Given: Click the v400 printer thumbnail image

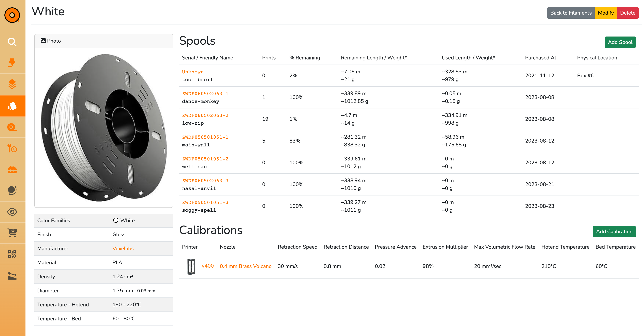Looking at the screenshot, I should 191,266.
